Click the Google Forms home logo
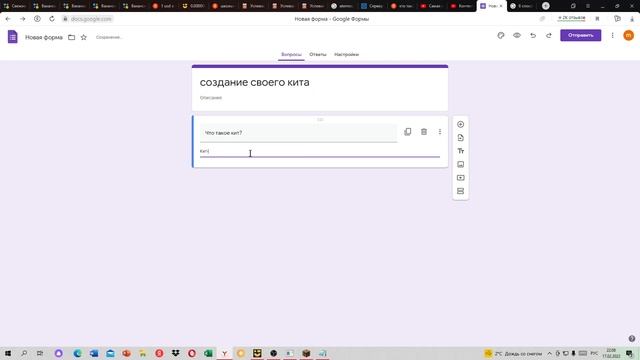 click(13, 37)
